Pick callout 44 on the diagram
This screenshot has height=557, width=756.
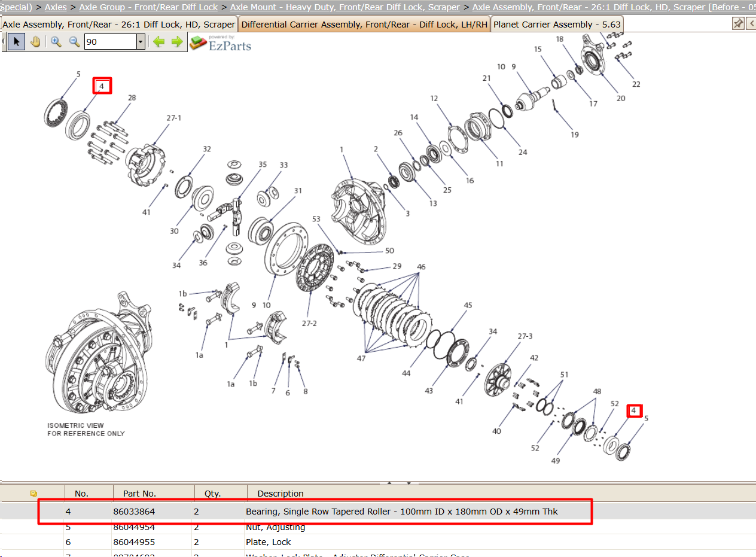click(406, 373)
